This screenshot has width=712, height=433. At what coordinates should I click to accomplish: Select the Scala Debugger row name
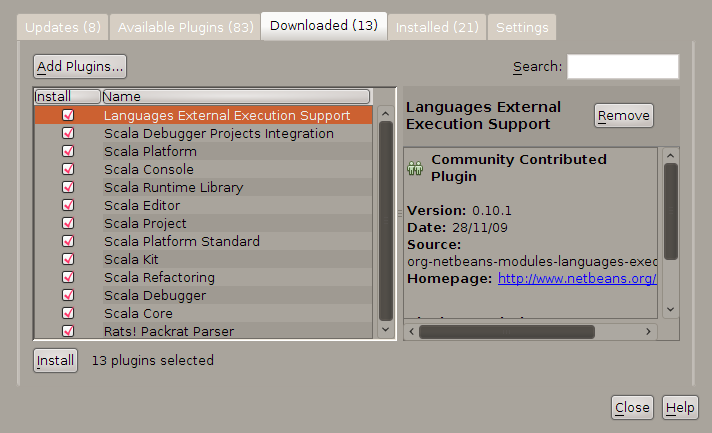point(155,295)
